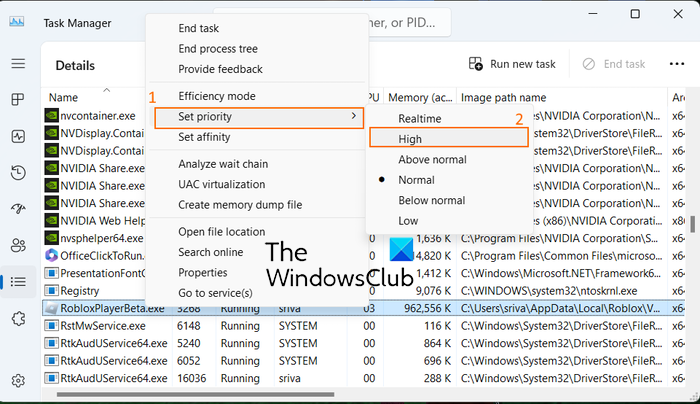This screenshot has height=404, width=700.
Task: Click the horizontal scrollbar thumb
Action: (196, 395)
